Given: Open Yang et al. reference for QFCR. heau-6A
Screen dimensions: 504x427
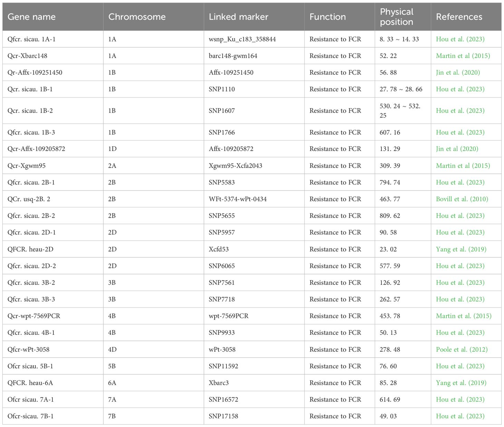Looking at the screenshot, I should point(461,383).
